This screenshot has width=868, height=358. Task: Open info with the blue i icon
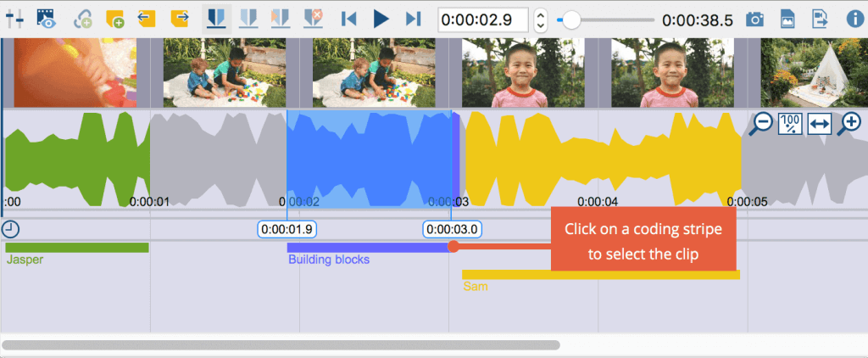[854, 20]
